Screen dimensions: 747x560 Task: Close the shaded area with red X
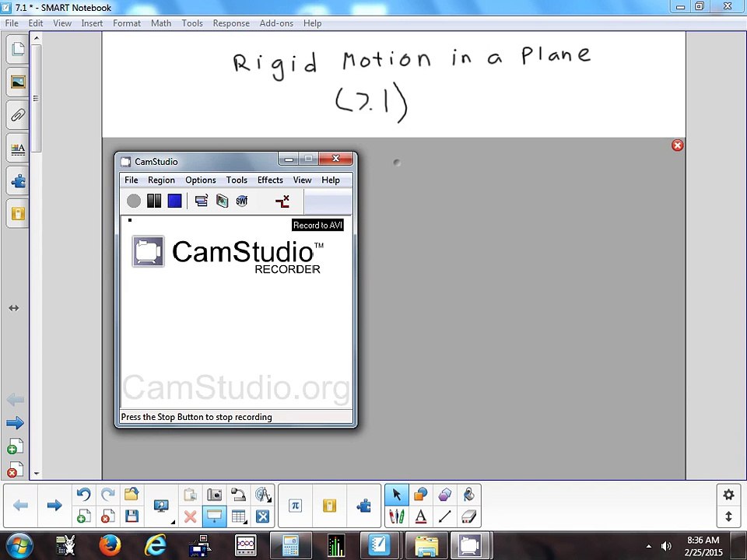coord(677,145)
